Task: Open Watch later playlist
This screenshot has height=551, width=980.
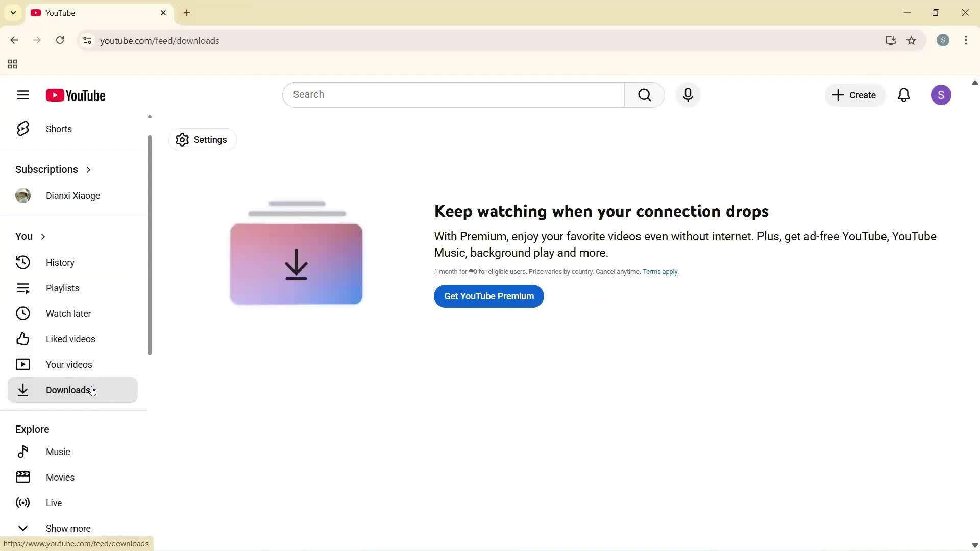Action: pos(68,313)
